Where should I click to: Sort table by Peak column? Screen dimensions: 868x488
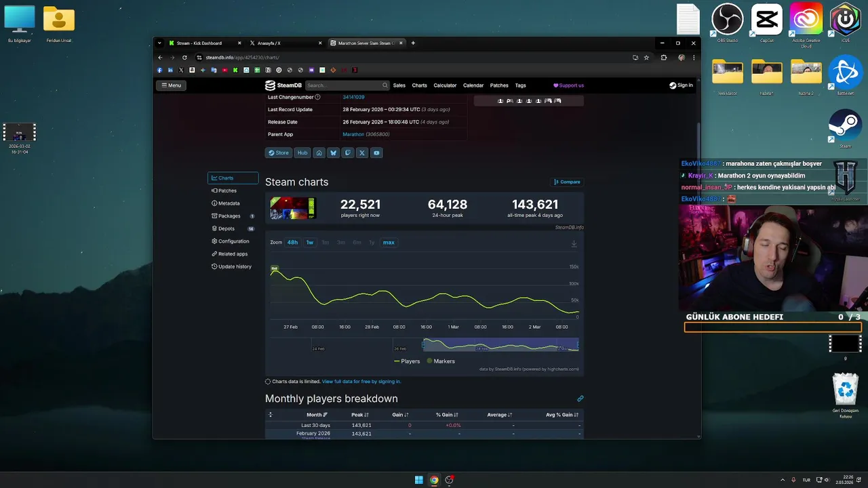point(360,415)
